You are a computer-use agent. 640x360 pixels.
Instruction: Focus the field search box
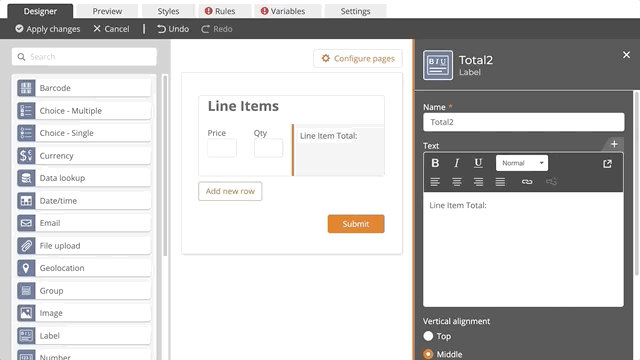point(84,57)
